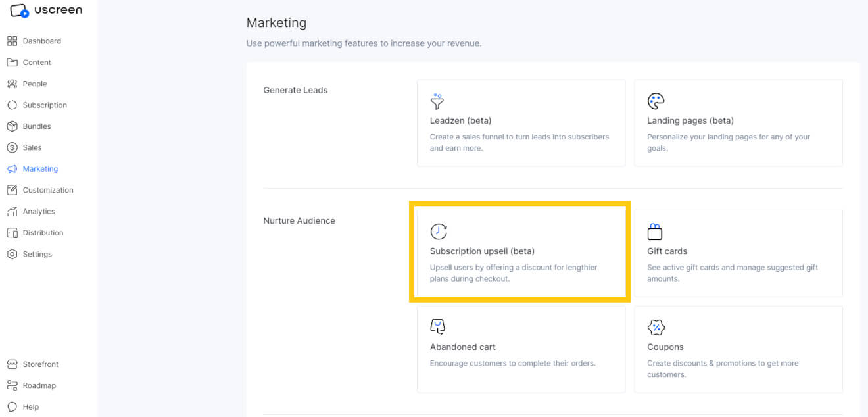
Task: Click the uscreen wordmark text
Action: pyautogui.click(x=58, y=10)
